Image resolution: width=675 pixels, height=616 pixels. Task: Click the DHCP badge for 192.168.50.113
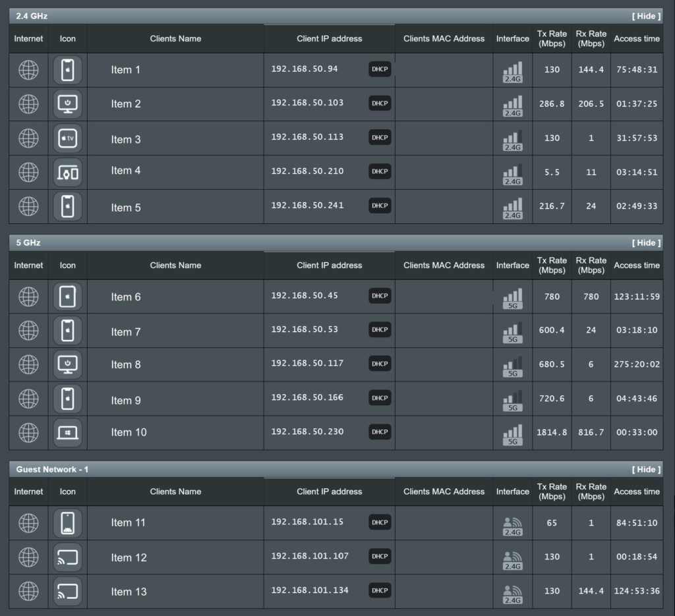(x=380, y=137)
